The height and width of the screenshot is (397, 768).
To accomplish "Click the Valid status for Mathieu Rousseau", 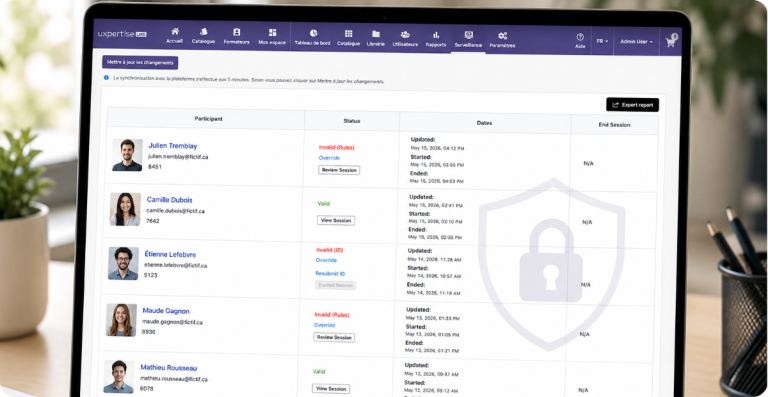I will pyautogui.click(x=319, y=372).
